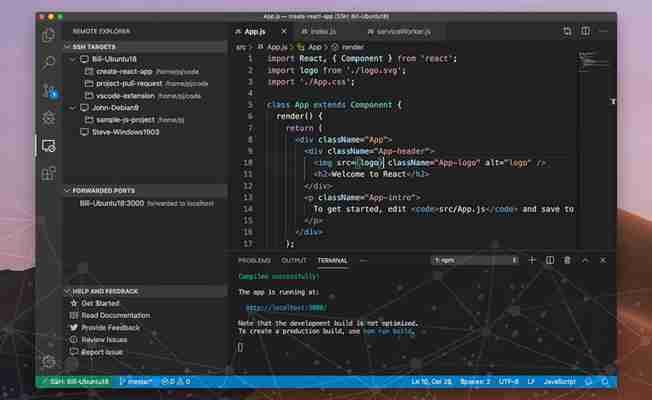Screen dimensions: 652x400
Task: Open the Debug view in activity bar
Action: coord(48,119)
